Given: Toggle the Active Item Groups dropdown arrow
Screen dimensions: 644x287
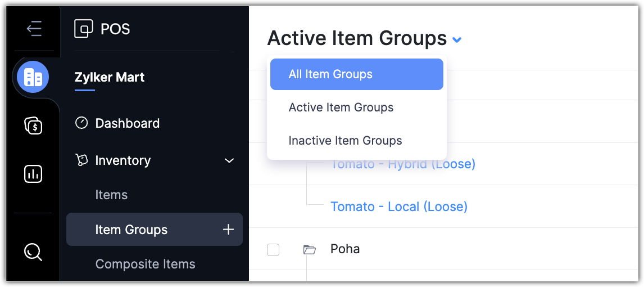Looking at the screenshot, I should (x=457, y=40).
